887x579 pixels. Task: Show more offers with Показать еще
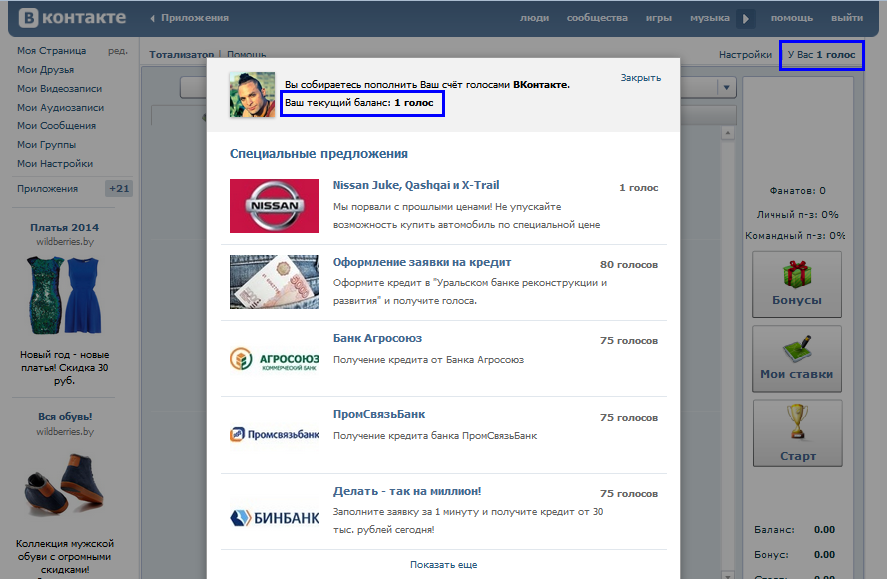tap(443, 564)
